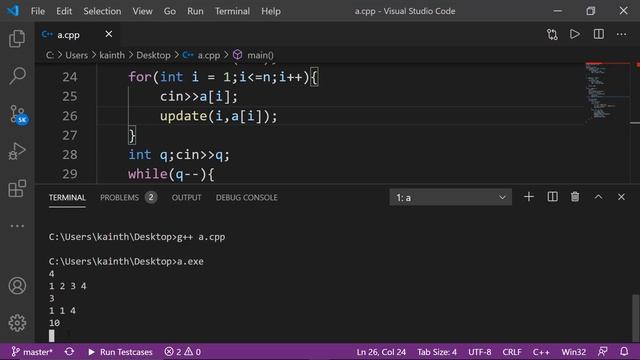This screenshot has height=360, width=640.
Task: Click Users in the breadcrumb path
Action: pyautogui.click(x=76, y=55)
